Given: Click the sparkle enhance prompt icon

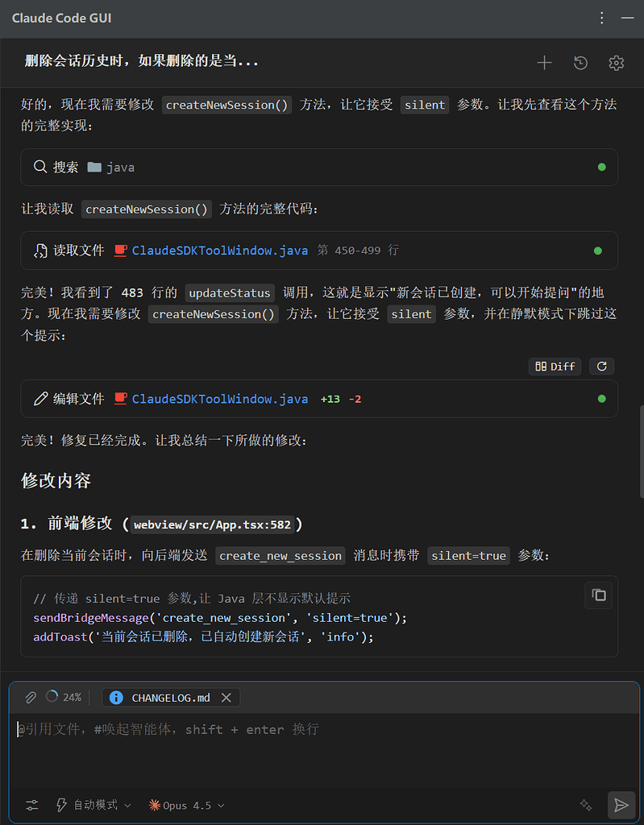Looking at the screenshot, I should (x=585, y=805).
